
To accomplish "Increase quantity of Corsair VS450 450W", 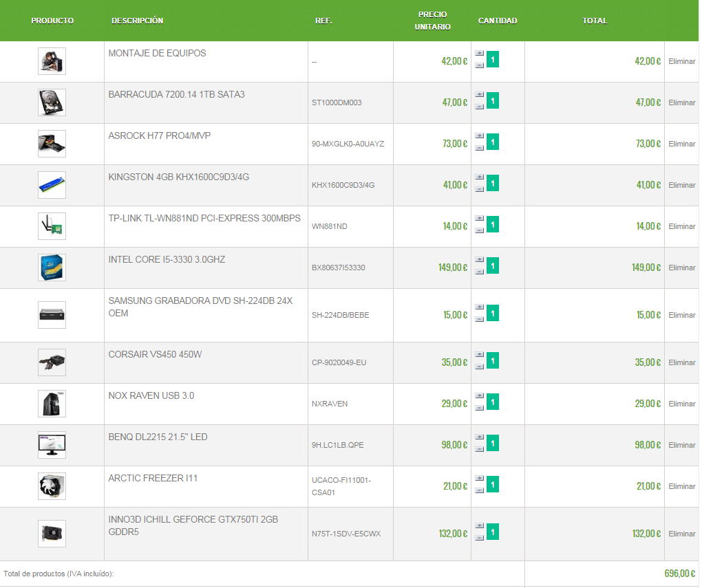I will tap(480, 354).
